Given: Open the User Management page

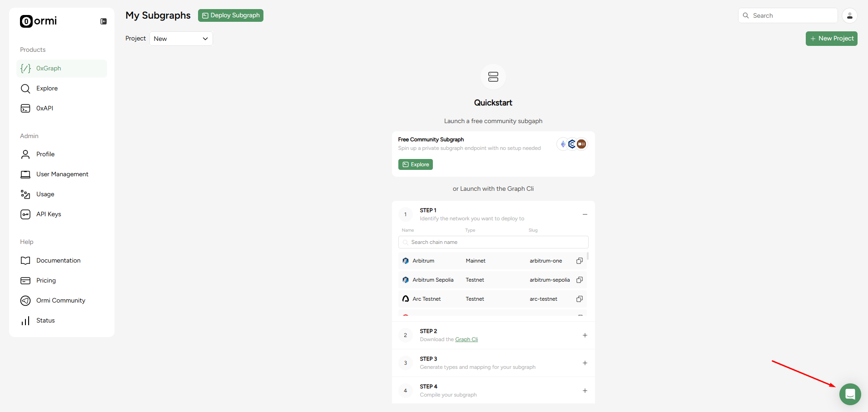Looking at the screenshot, I should 62,174.
